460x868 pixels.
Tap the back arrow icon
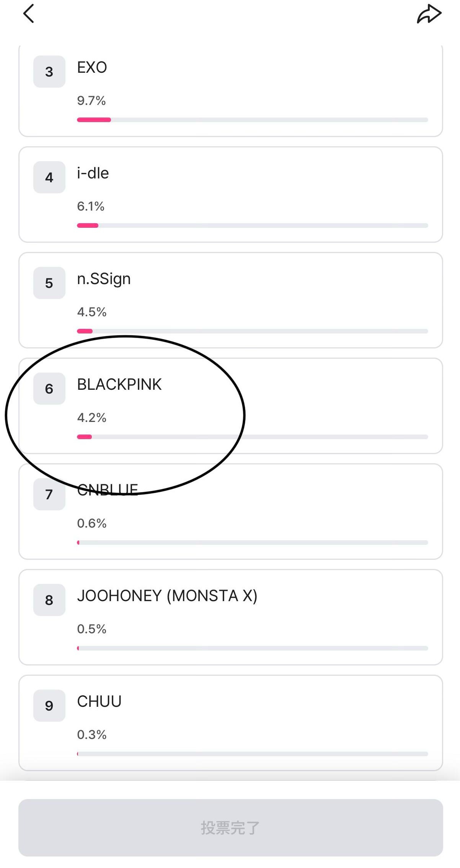[29, 14]
